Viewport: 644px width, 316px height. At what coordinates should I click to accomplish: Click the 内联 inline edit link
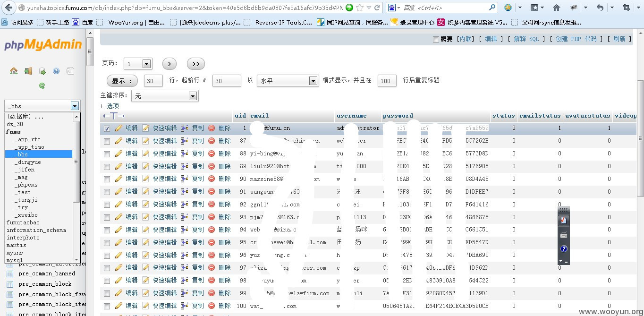pyautogui.click(x=465, y=39)
